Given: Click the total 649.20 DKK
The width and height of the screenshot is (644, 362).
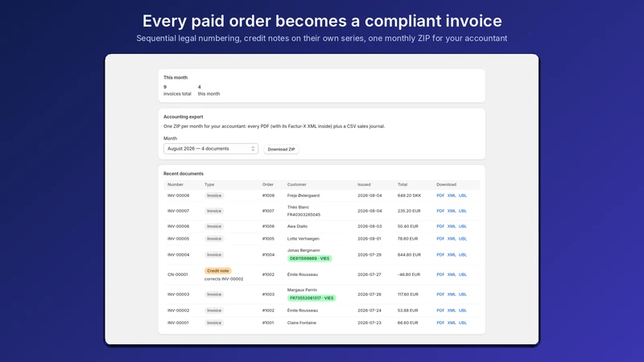Looking at the screenshot, I should tap(409, 195).
